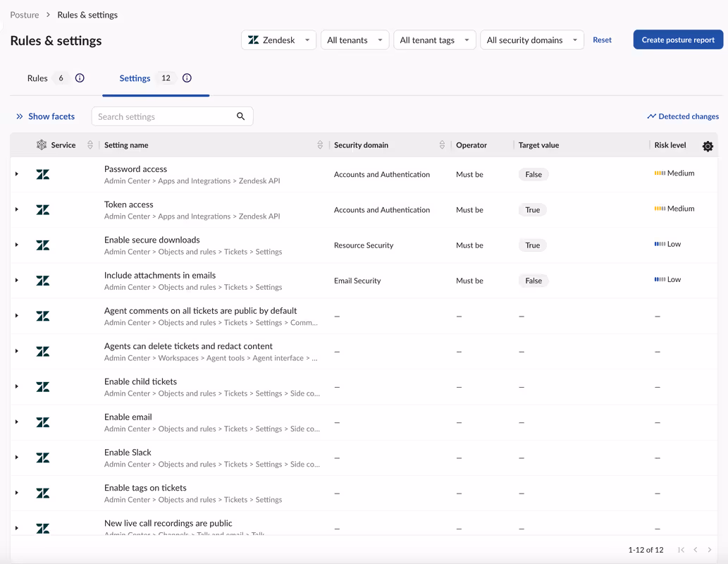Open the All tenants dropdown
The height and width of the screenshot is (564, 728).
[354, 40]
